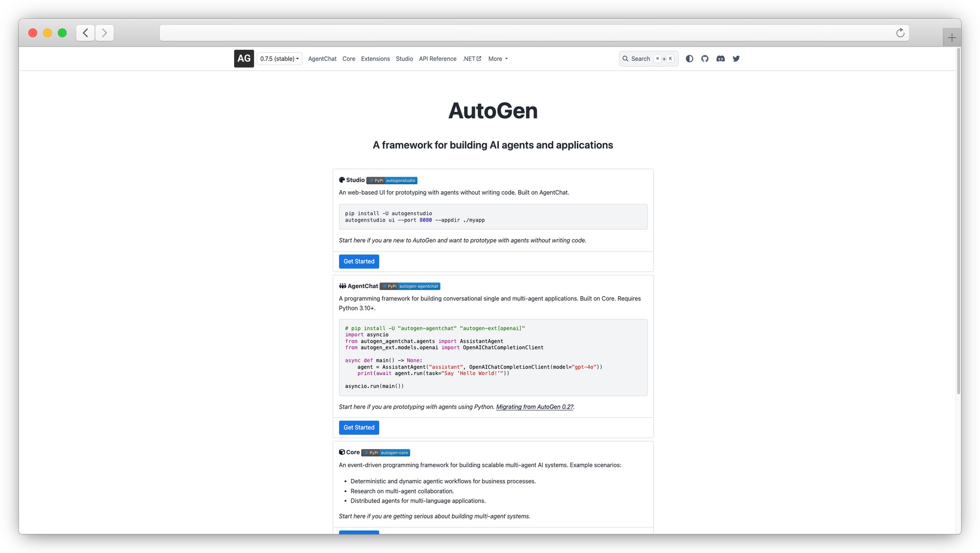Screen dimensions: 980x553
Task: Open the Twitter icon link
Action: tap(736, 59)
